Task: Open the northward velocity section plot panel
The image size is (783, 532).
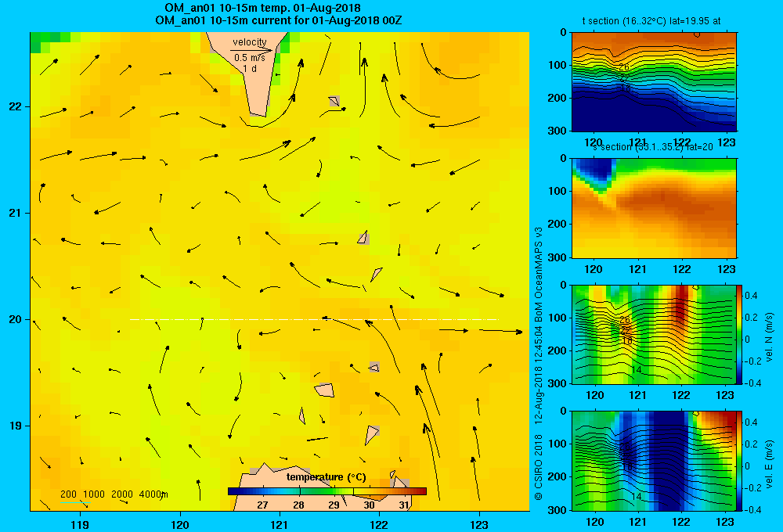Action: [654, 334]
